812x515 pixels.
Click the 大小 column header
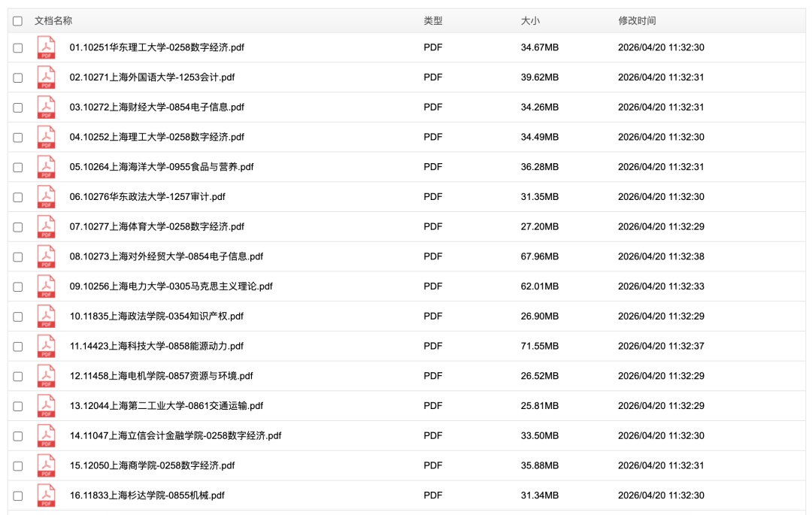(x=530, y=21)
